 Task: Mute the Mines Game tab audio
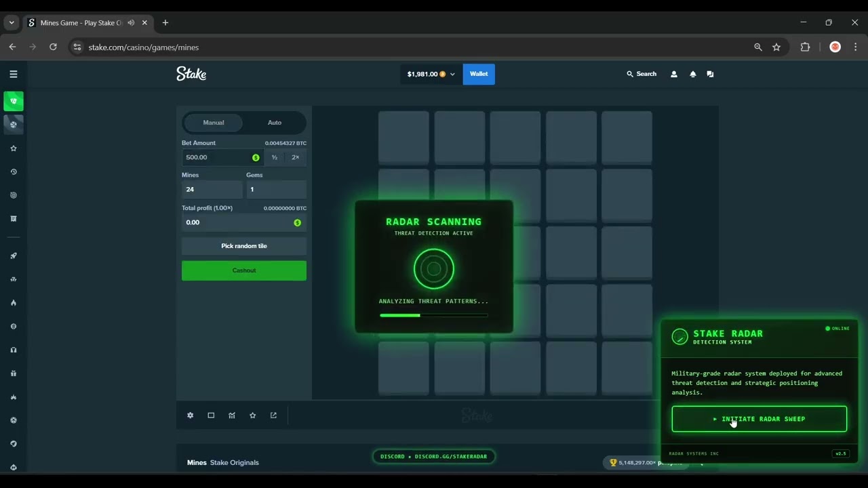point(131,23)
